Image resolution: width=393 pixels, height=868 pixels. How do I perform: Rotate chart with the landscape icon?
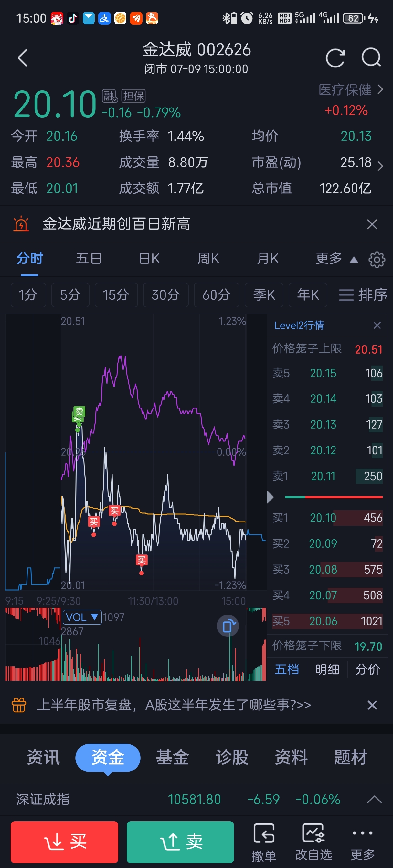[228, 626]
